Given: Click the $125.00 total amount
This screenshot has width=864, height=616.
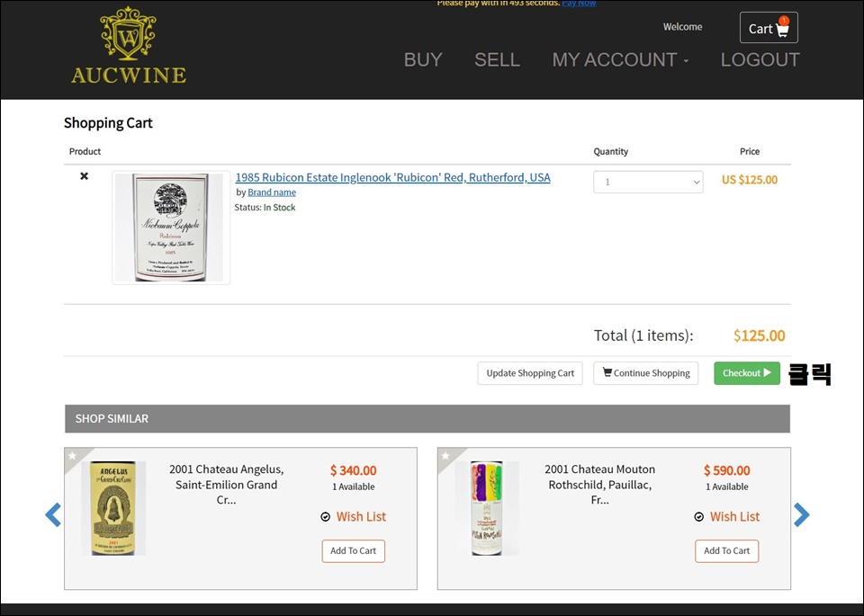Looking at the screenshot, I should (x=759, y=335).
